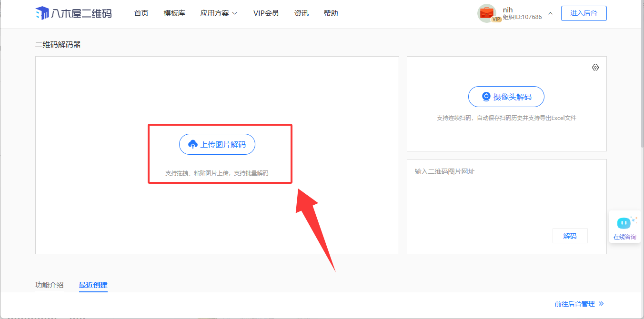Switch to the 功能介绍 tab
Viewport: 644px width, 319px height.
(49, 285)
